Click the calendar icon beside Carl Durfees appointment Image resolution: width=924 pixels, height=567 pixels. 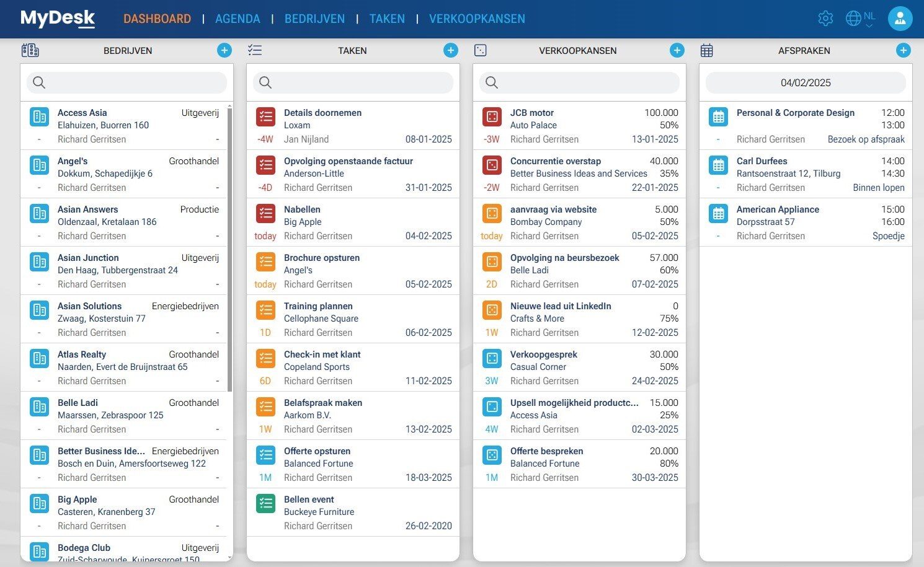tap(718, 165)
